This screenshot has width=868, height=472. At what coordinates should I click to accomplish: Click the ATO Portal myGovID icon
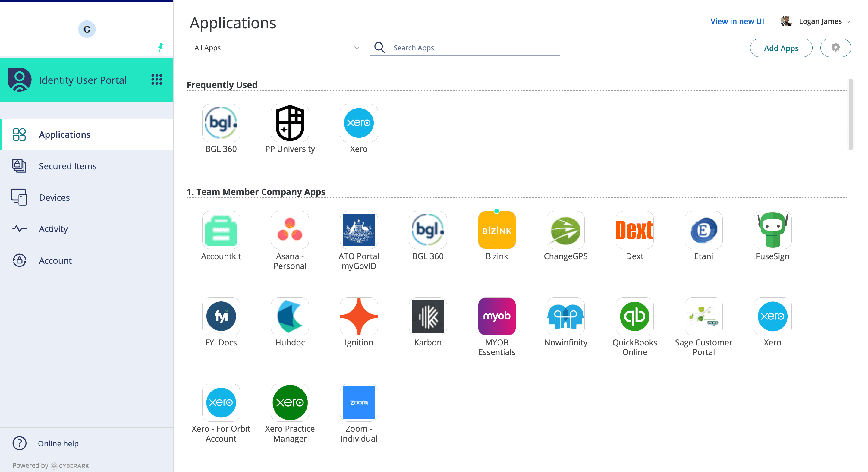[x=359, y=230]
